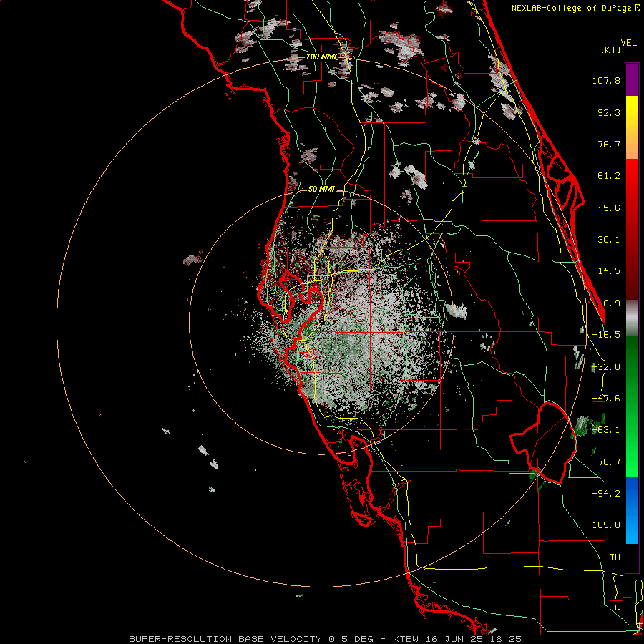Select the 14.5 scale value
644x644 pixels.
click(609, 271)
